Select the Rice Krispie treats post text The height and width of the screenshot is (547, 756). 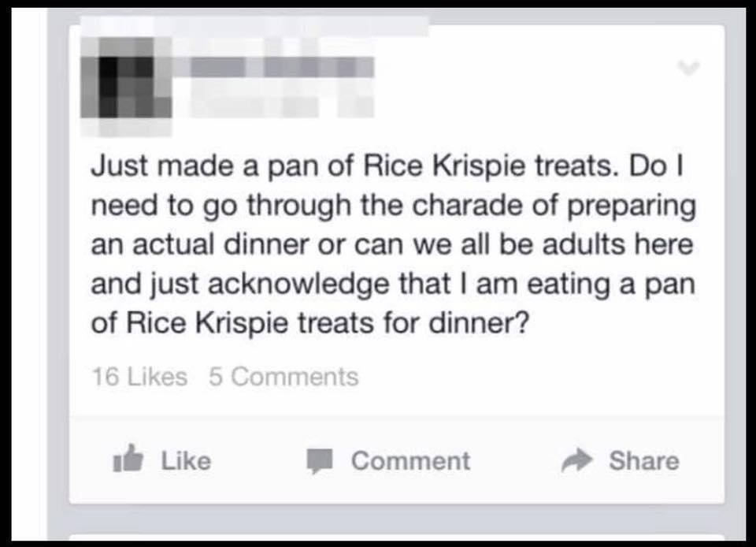tap(394, 244)
